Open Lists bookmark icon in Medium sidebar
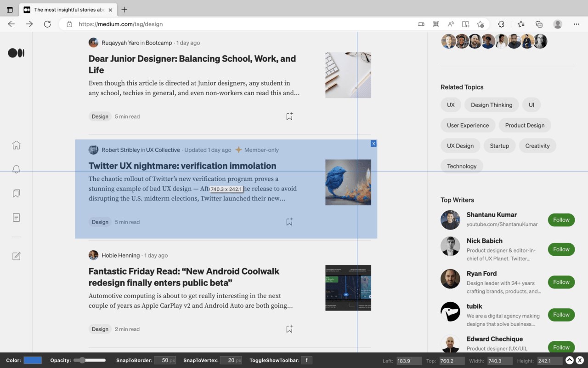 (16, 193)
